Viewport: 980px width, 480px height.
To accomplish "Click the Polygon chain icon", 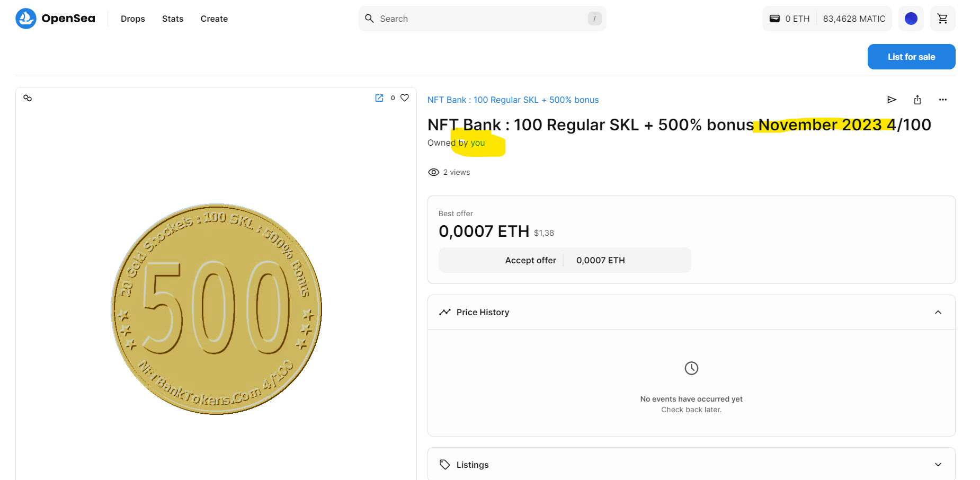I will tap(28, 98).
